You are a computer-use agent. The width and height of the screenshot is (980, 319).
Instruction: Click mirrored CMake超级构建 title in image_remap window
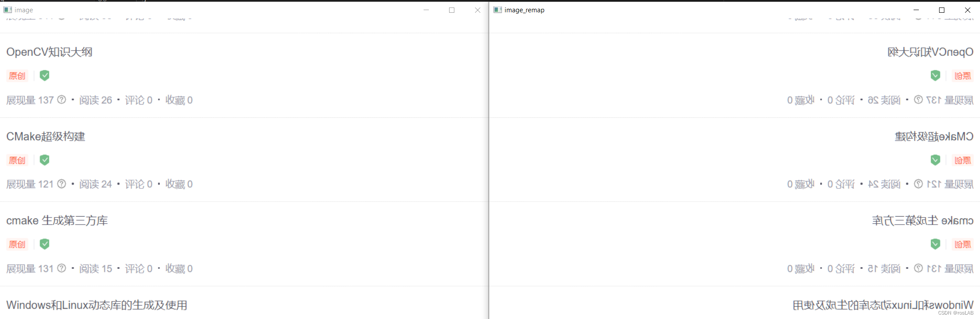[x=934, y=136]
